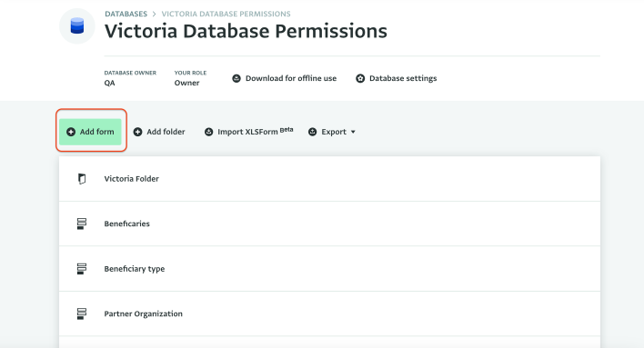The width and height of the screenshot is (644, 348).
Task: Click the plus icon on Add form
Action: coord(71,132)
